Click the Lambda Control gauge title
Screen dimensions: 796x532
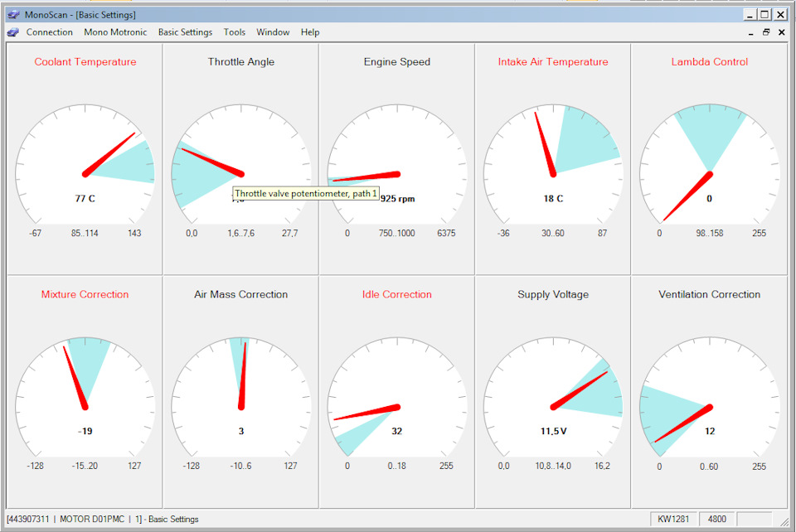[710, 62]
